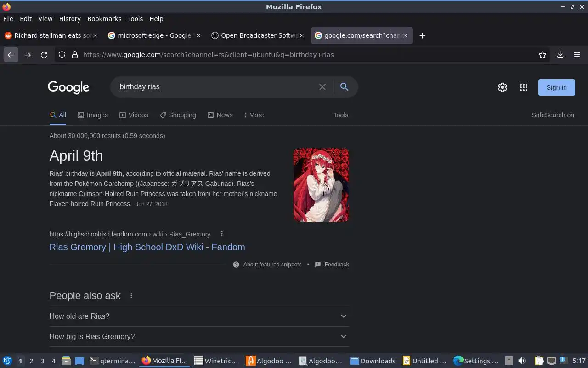Open the History menu
Viewport: 588px width, 368px height.
click(70, 19)
